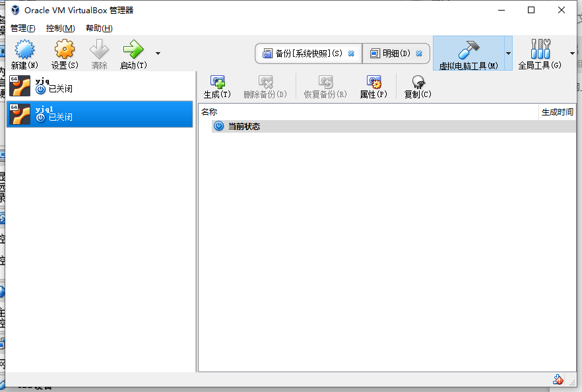Open the 管理(F) menu
The image size is (582, 392).
22,28
